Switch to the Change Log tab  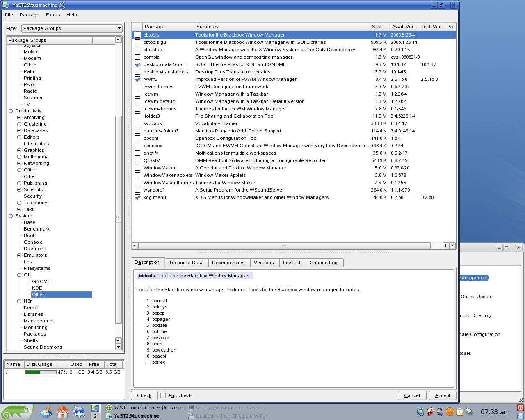pyautogui.click(x=324, y=262)
